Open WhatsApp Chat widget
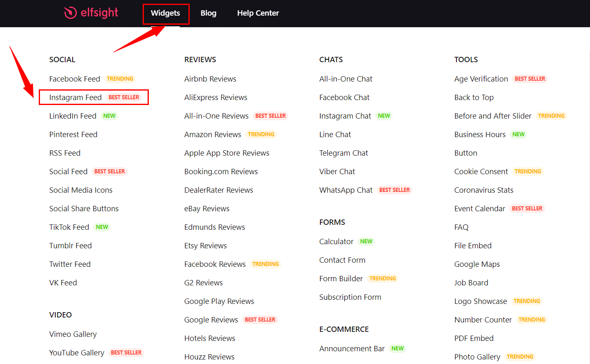 346,190
